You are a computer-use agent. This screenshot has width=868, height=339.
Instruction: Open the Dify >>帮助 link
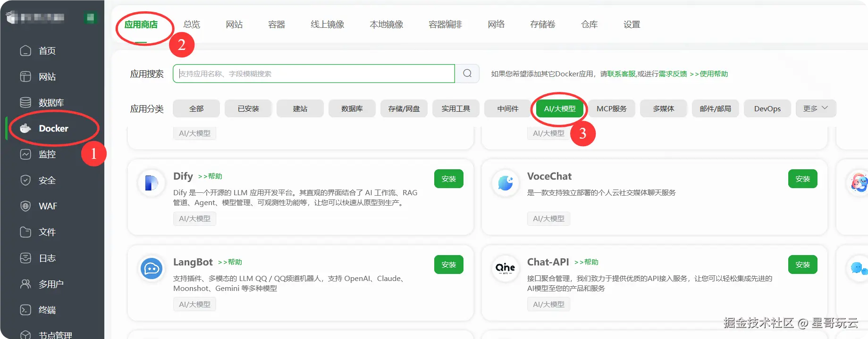click(x=210, y=176)
